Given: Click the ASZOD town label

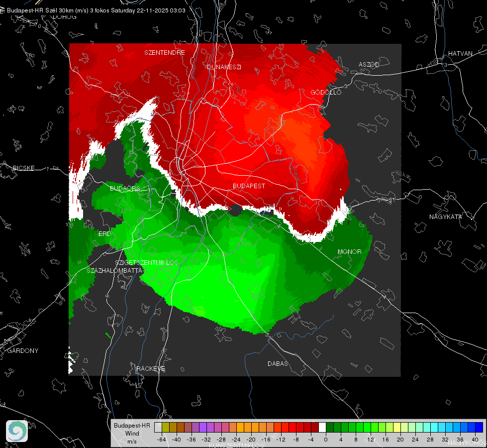Looking at the screenshot, I should tap(369, 64).
